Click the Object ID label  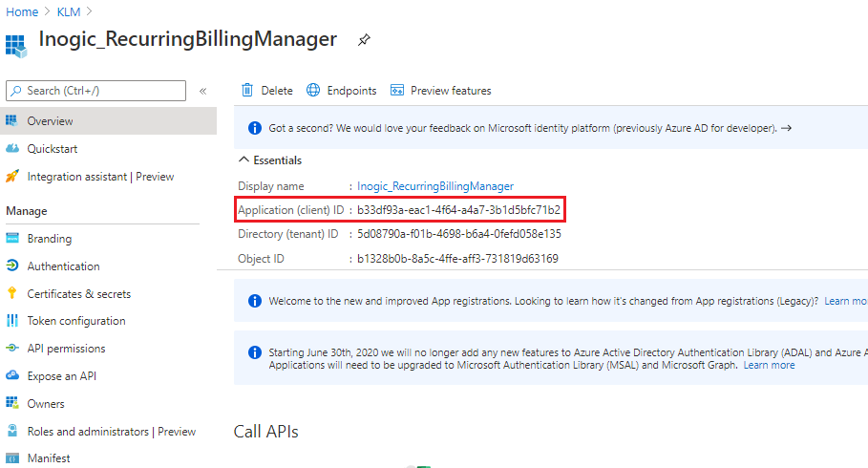point(261,259)
